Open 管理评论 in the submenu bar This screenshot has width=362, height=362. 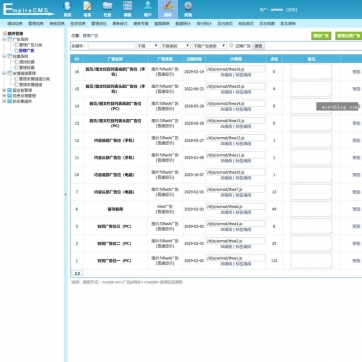99,24
